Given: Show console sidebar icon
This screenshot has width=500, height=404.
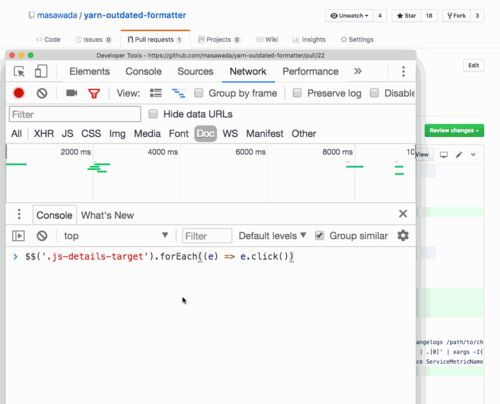Looking at the screenshot, I should point(18,236).
